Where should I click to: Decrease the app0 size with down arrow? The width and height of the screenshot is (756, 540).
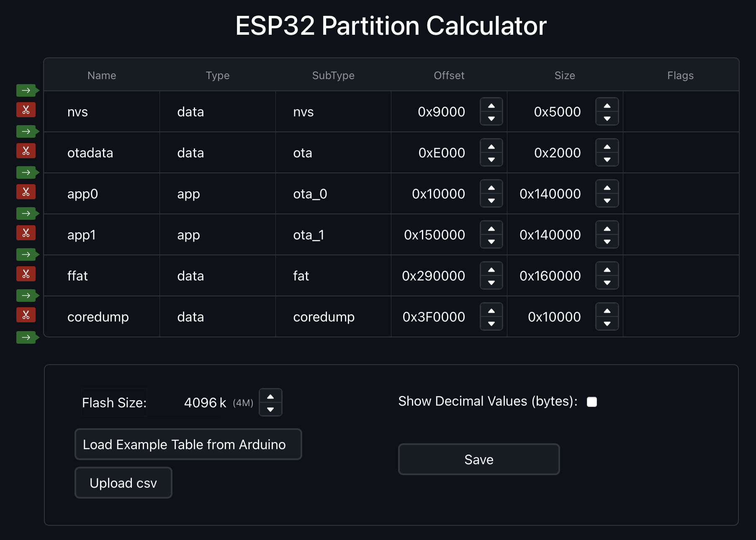pyautogui.click(x=607, y=201)
